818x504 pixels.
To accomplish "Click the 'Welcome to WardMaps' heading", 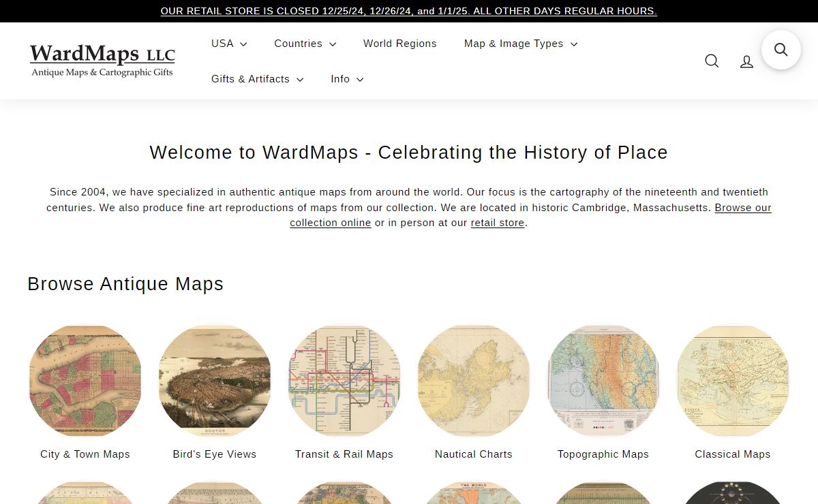I will pos(409,153).
